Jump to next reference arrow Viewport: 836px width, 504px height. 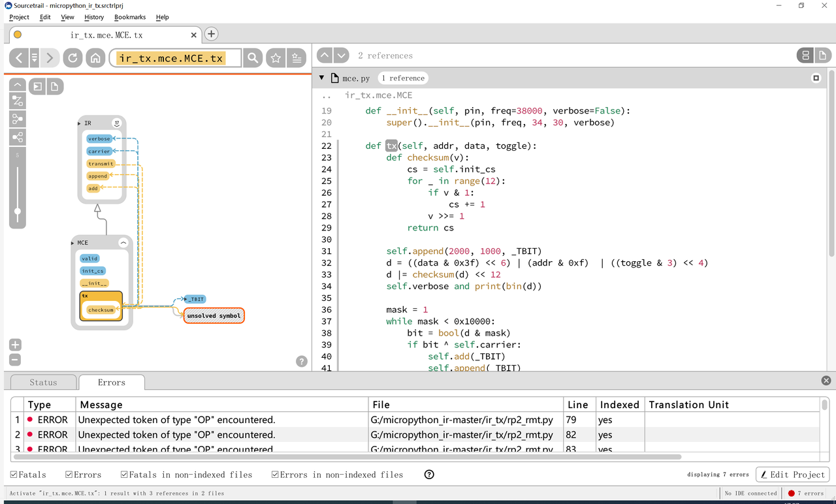coord(341,55)
